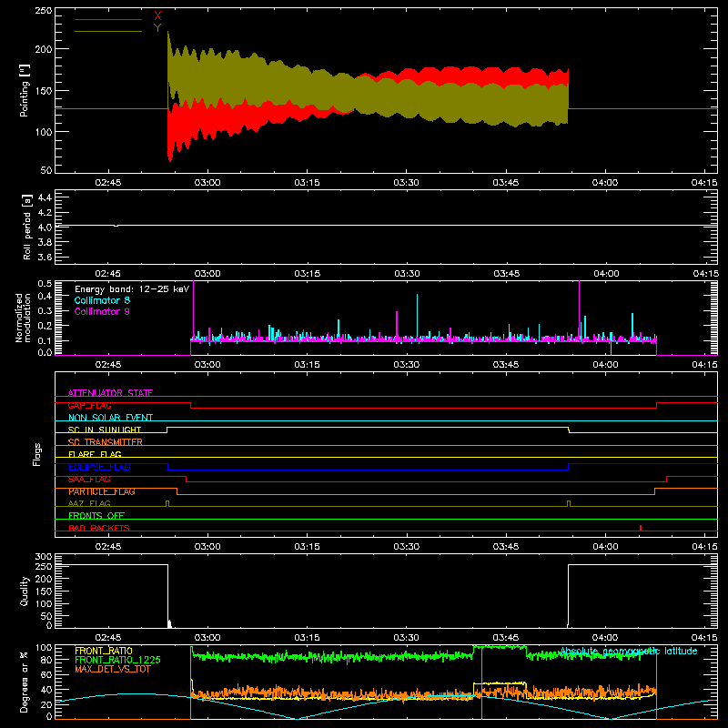Click 'Degrees or %' axis label
This screenshot has height=728, width=728.
[x=24, y=682]
